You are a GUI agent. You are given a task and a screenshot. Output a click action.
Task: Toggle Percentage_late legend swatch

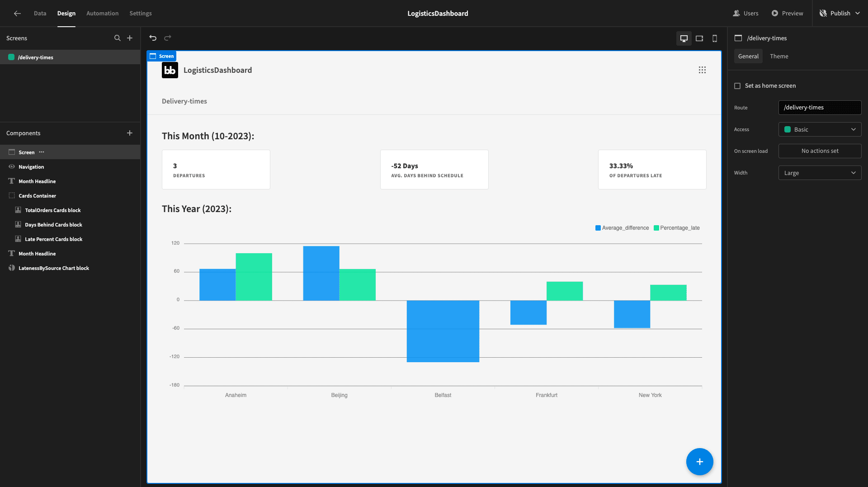656,228
